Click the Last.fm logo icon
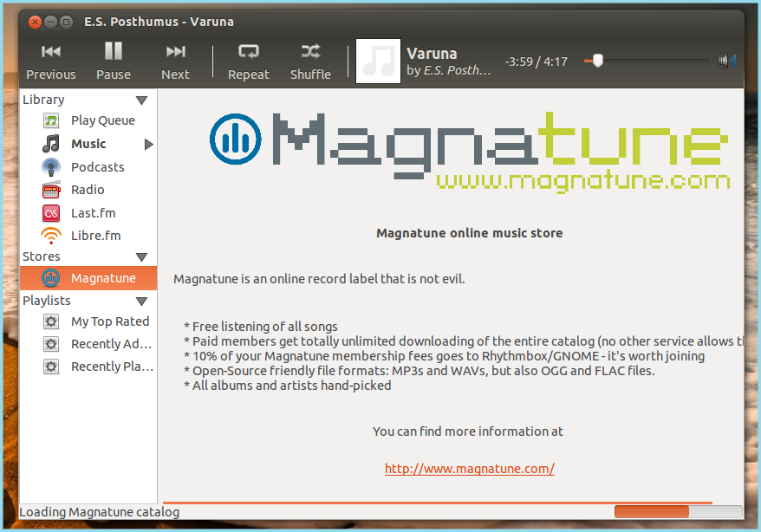 point(51,213)
